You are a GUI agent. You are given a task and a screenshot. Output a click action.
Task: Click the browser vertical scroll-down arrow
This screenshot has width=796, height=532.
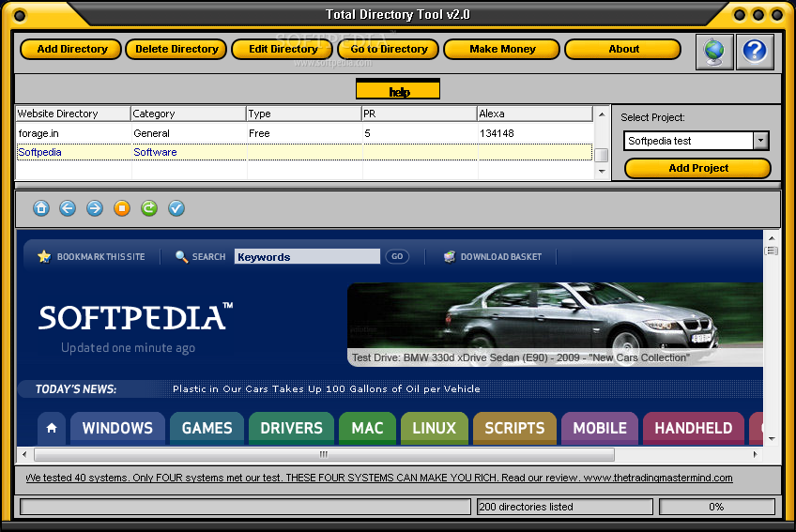point(772,439)
